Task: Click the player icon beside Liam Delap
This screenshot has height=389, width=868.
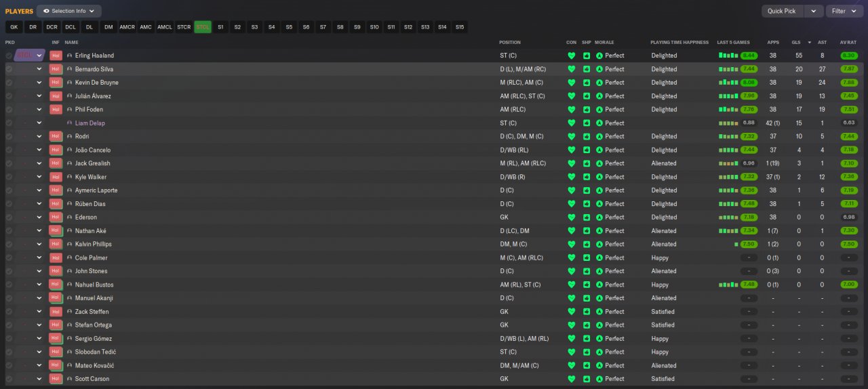Action: click(x=69, y=123)
